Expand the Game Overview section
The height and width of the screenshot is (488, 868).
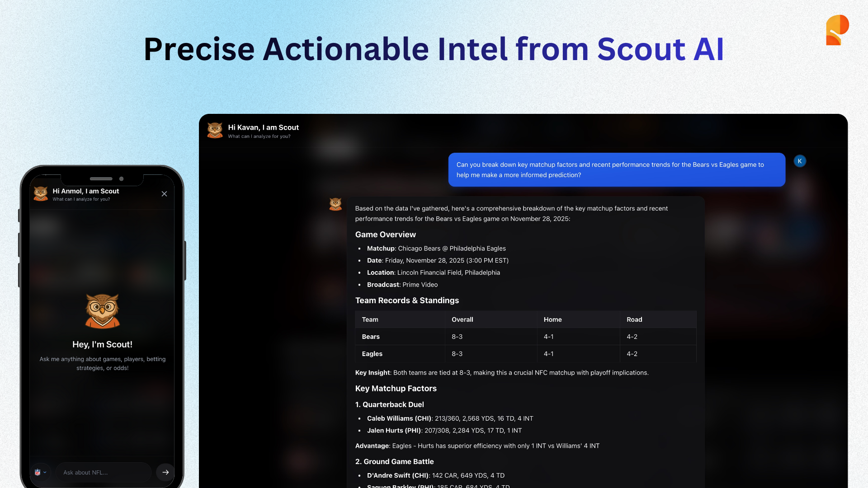tap(385, 235)
